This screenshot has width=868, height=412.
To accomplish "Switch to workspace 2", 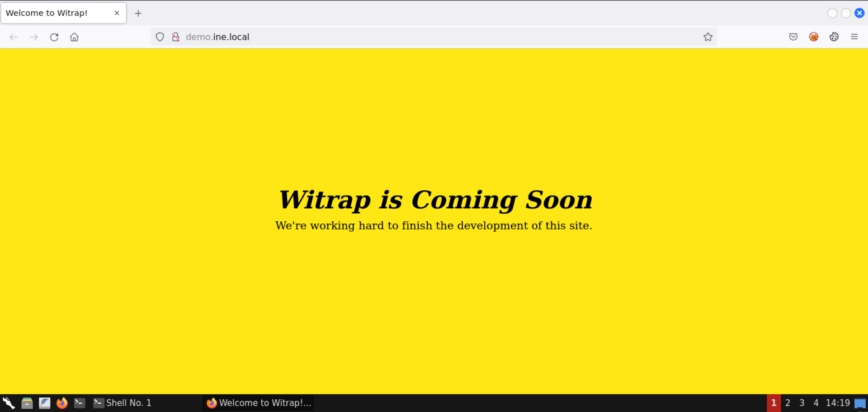I will pos(788,403).
